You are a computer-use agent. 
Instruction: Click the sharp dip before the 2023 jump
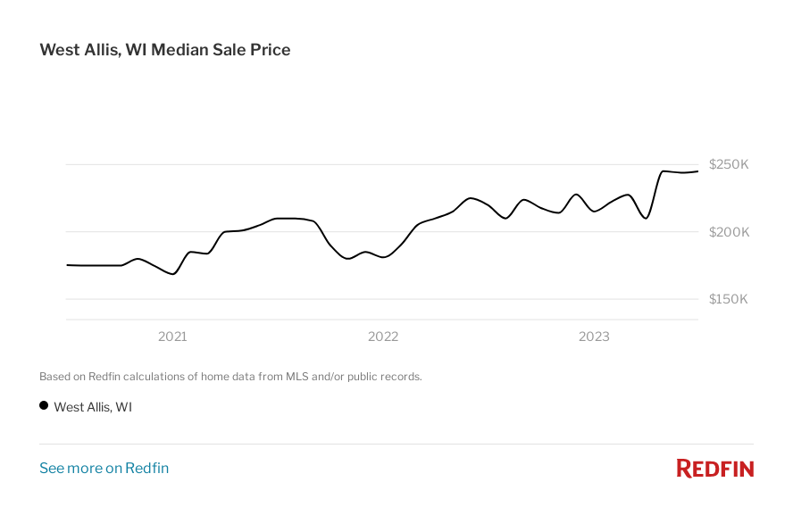point(646,218)
